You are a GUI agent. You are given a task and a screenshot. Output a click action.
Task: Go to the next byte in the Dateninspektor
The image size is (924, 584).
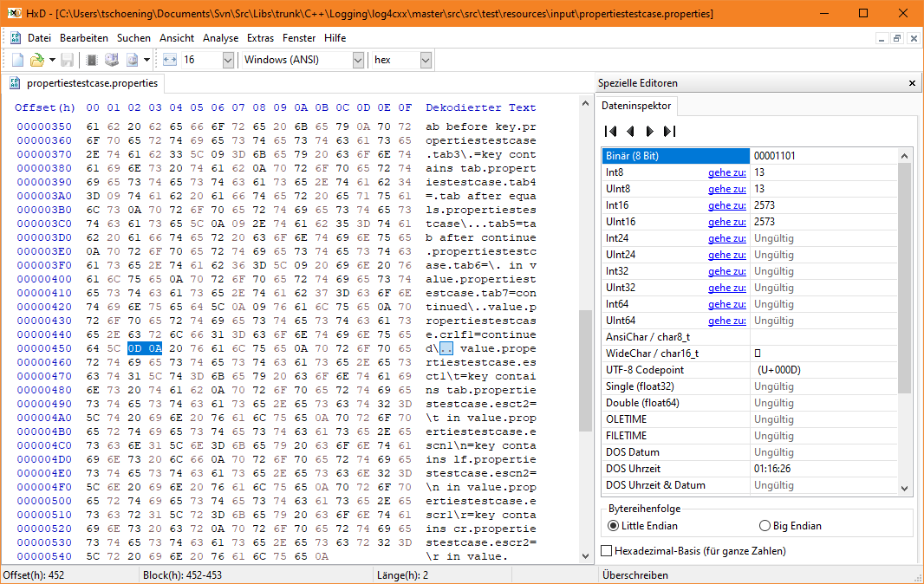click(x=649, y=131)
